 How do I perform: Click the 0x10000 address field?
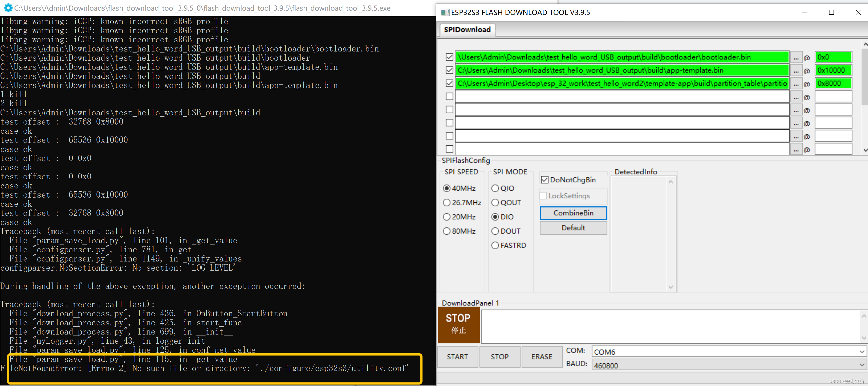833,71
